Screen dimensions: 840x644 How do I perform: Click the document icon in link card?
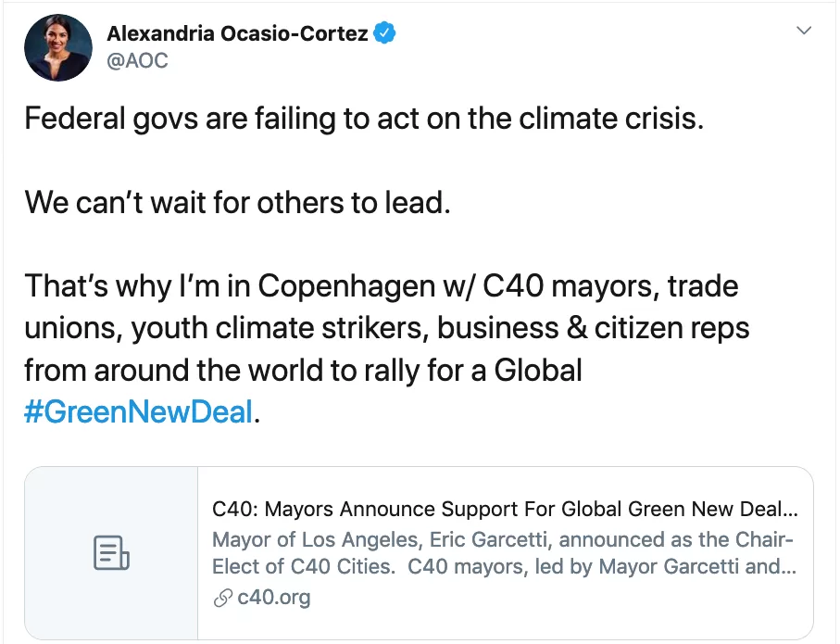click(111, 553)
